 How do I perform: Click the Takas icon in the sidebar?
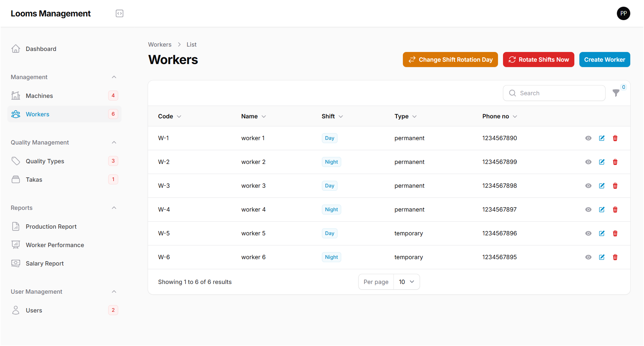click(15, 179)
